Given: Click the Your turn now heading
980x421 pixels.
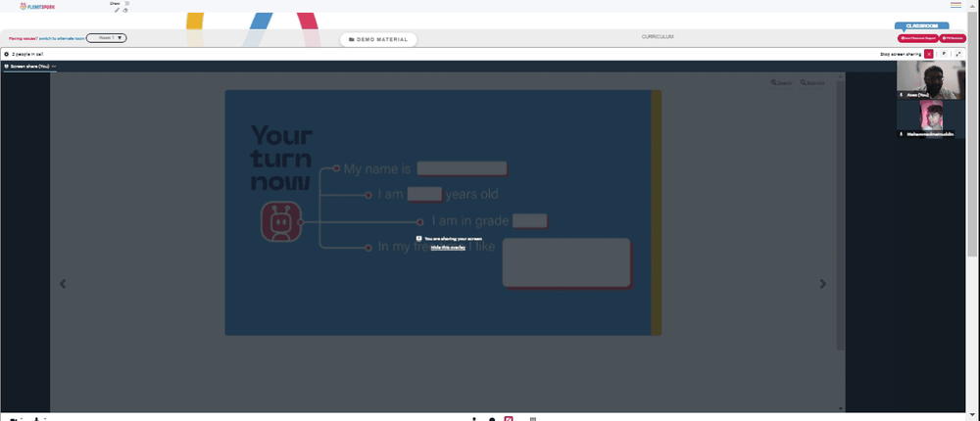Looking at the screenshot, I should click(x=281, y=158).
